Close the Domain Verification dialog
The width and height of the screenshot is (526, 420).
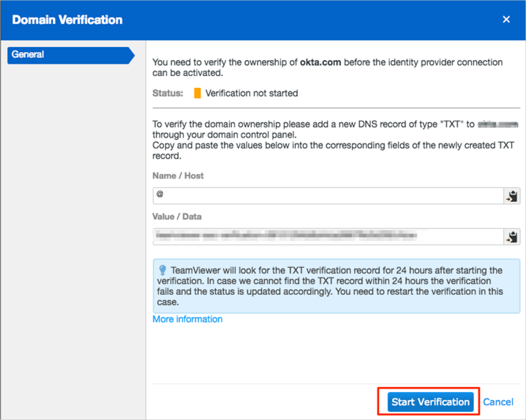[x=506, y=20]
